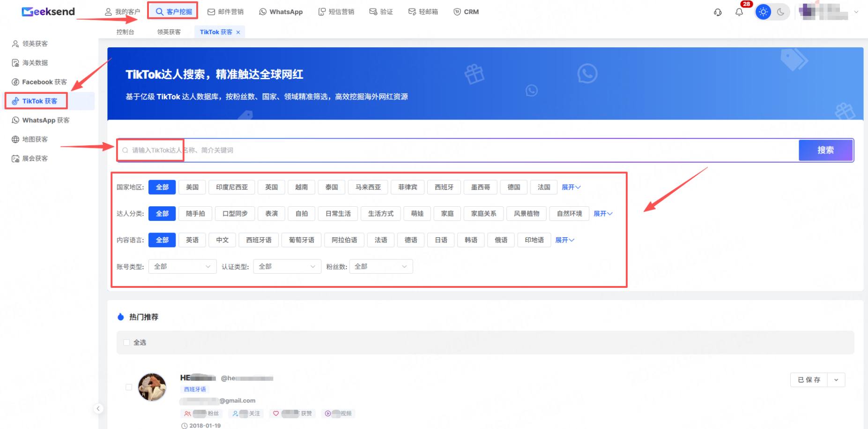Open the notifications bell

click(x=739, y=12)
